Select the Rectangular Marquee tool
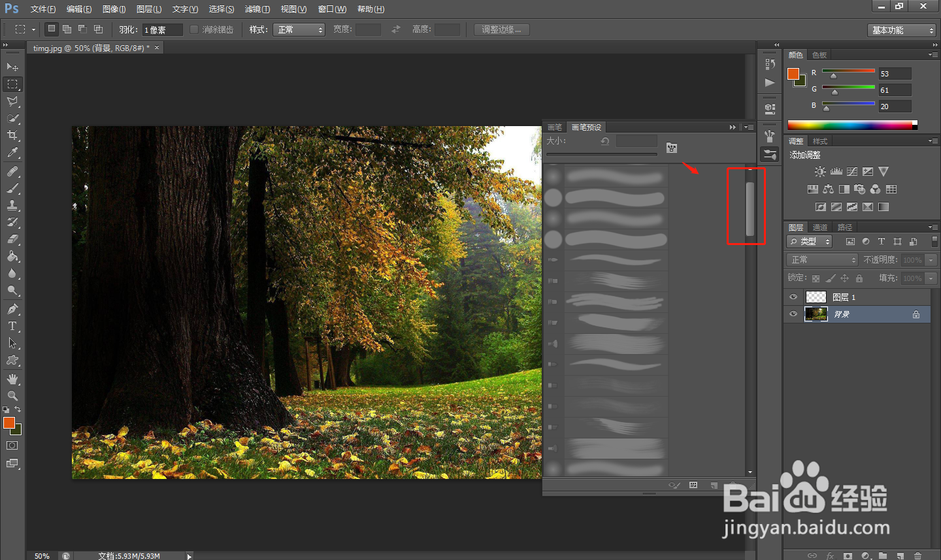The width and height of the screenshot is (941, 560). point(12,84)
